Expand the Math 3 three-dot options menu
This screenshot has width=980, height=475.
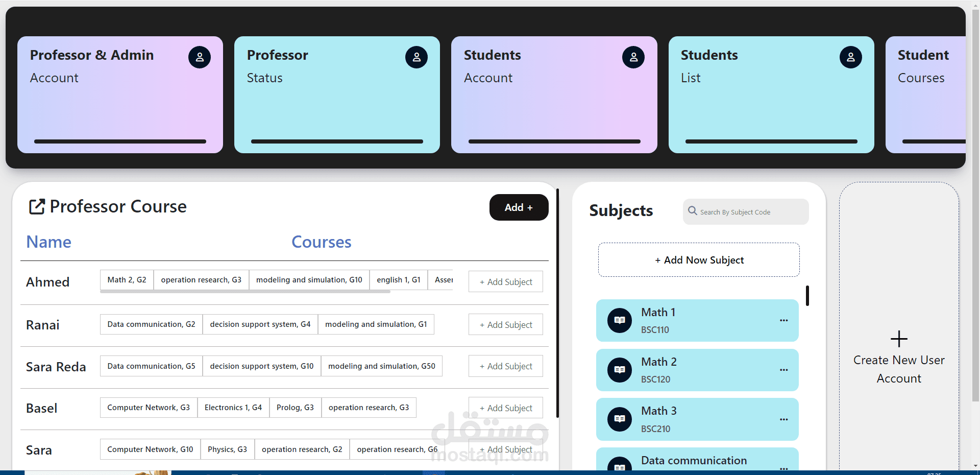pyautogui.click(x=783, y=420)
